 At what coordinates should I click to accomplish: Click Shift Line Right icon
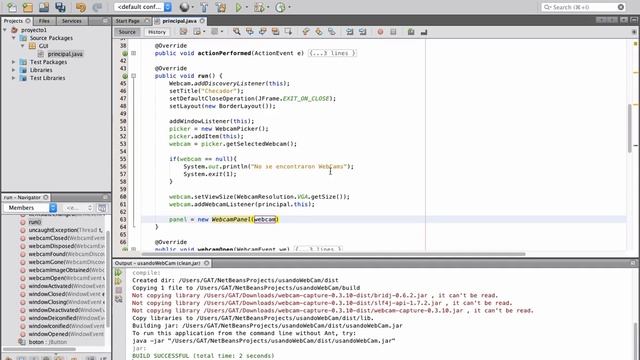pos(363,32)
